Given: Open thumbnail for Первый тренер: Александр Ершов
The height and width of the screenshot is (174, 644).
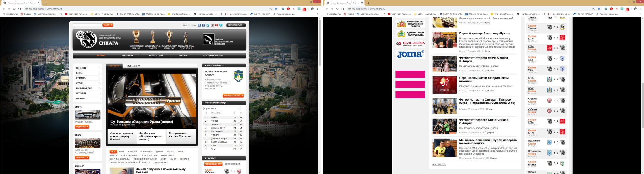Looking at the screenshot, I should click(444, 40).
